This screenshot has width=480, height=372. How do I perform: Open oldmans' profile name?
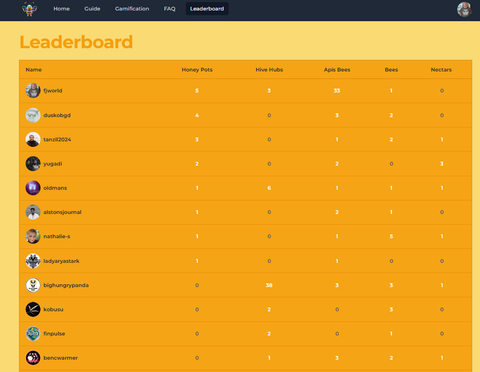pos(55,188)
